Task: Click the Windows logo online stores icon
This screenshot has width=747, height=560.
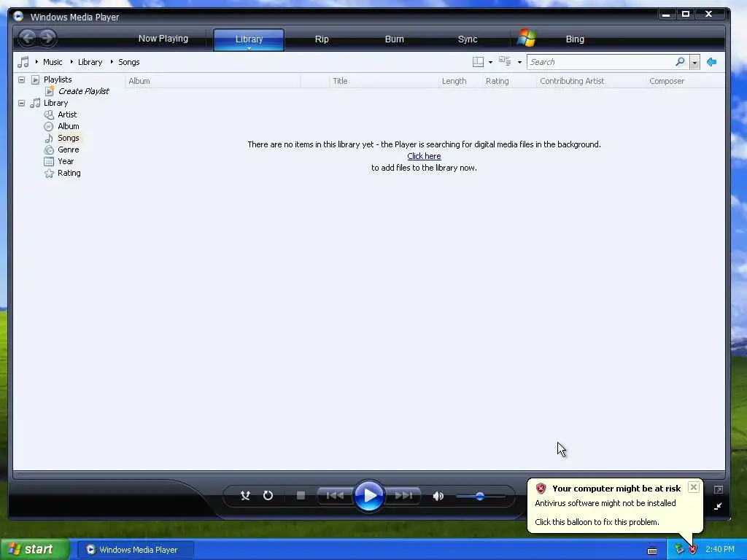Action: (527, 38)
